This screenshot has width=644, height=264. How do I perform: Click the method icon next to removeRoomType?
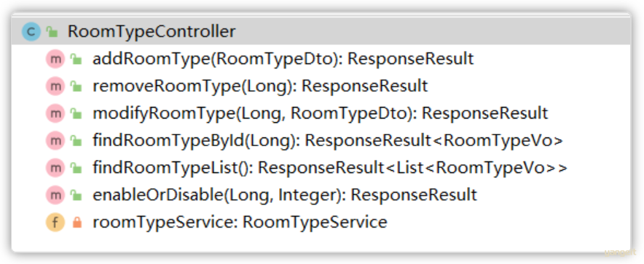pyautogui.click(x=55, y=86)
